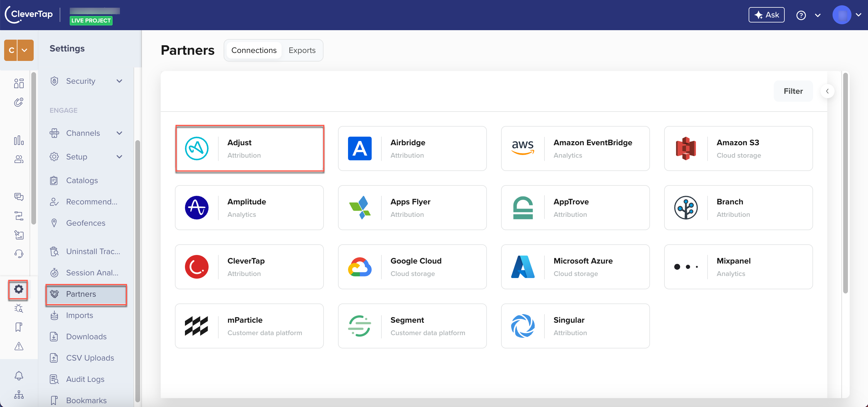Open the Amazon EventBridge partner card
The height and width of the screenshot is (407, 868).
pos(575,148)
